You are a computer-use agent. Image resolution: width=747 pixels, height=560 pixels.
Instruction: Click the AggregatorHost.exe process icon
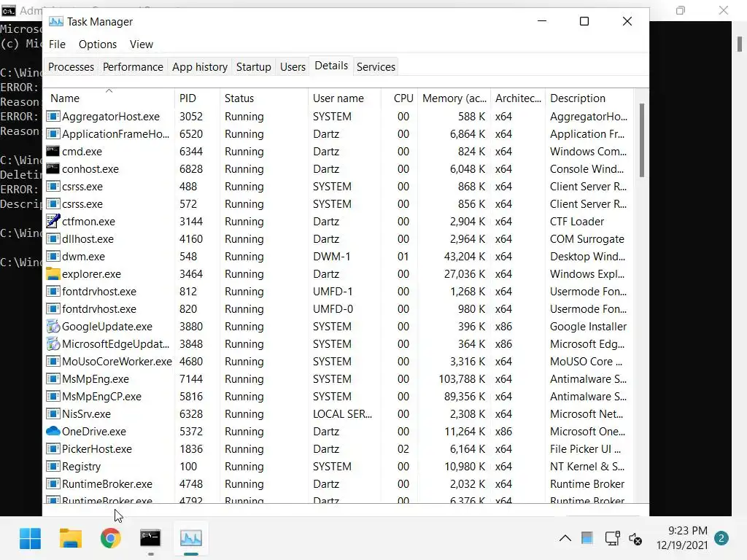(53, 117)
